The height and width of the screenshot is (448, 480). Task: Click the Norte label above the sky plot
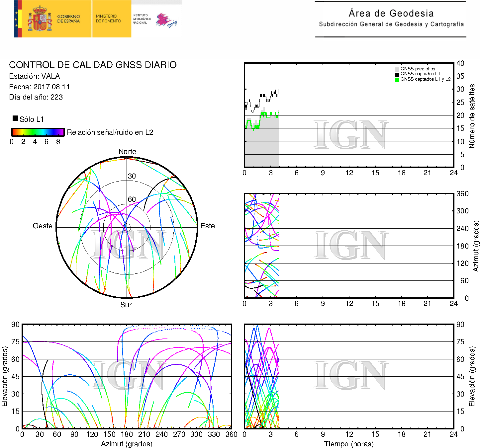[x=127, y=152]
